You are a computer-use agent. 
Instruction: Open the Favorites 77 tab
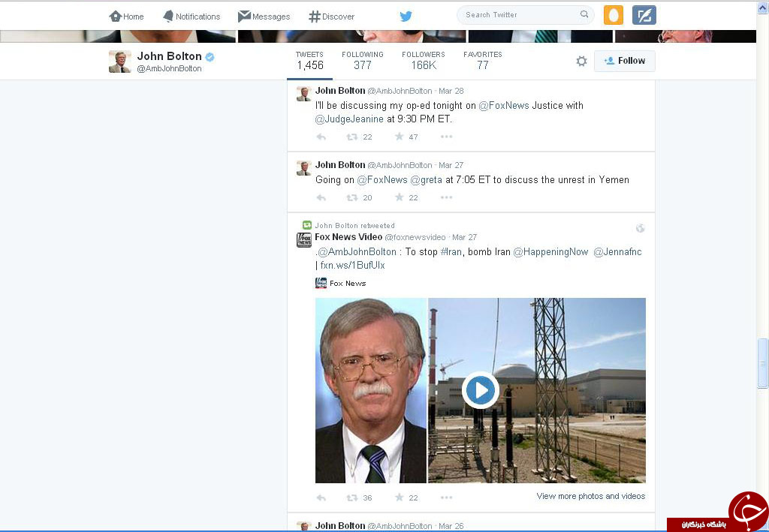point(483,61)
